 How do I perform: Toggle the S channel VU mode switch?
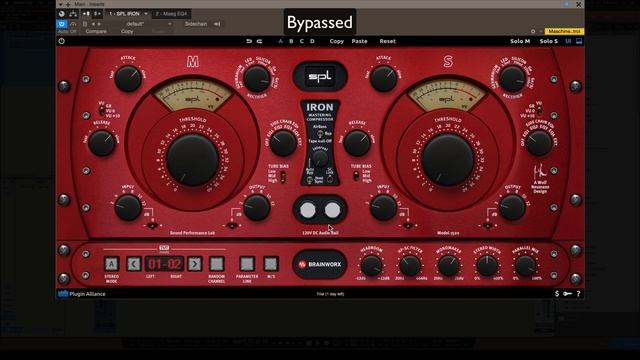[x=539, y=110]
